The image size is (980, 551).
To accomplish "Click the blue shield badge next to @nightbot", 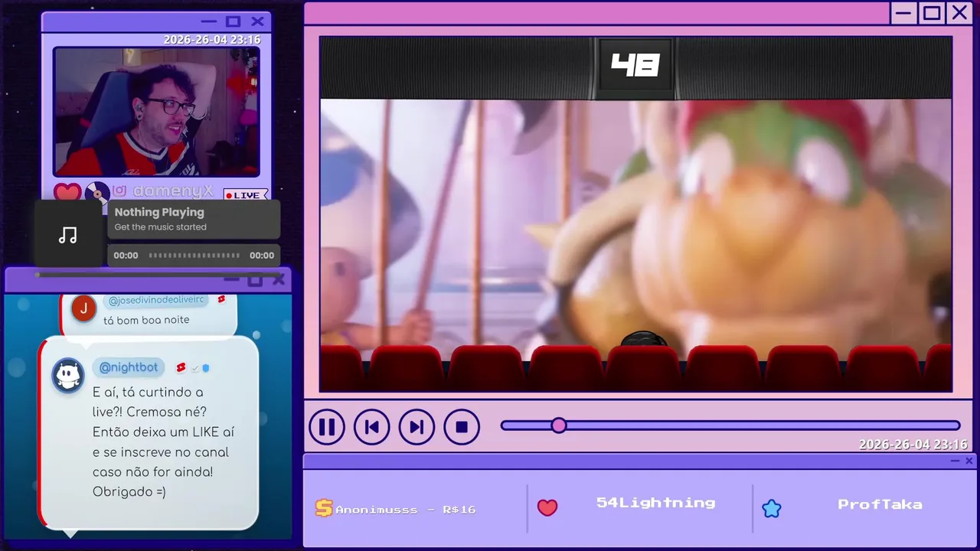I will pos(206,368).
